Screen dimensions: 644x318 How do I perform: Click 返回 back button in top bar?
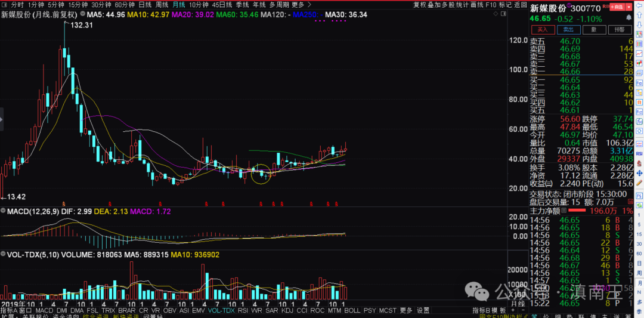[x=521, y=5]
